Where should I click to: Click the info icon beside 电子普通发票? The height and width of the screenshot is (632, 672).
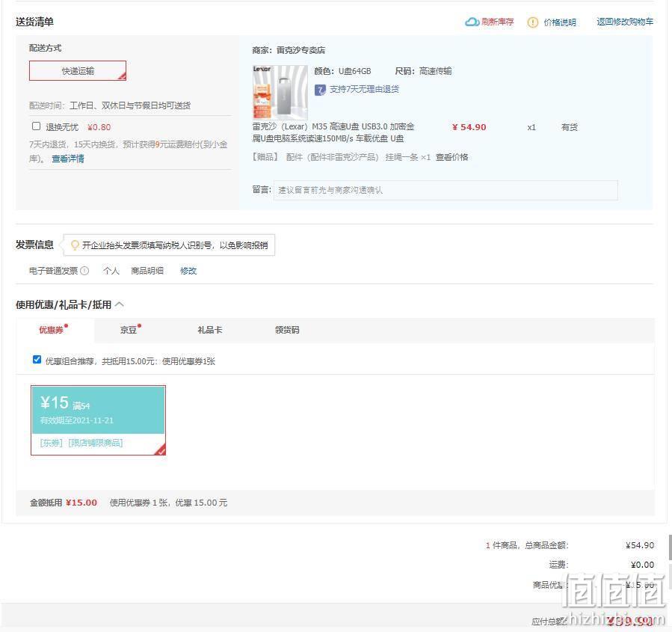85,271
